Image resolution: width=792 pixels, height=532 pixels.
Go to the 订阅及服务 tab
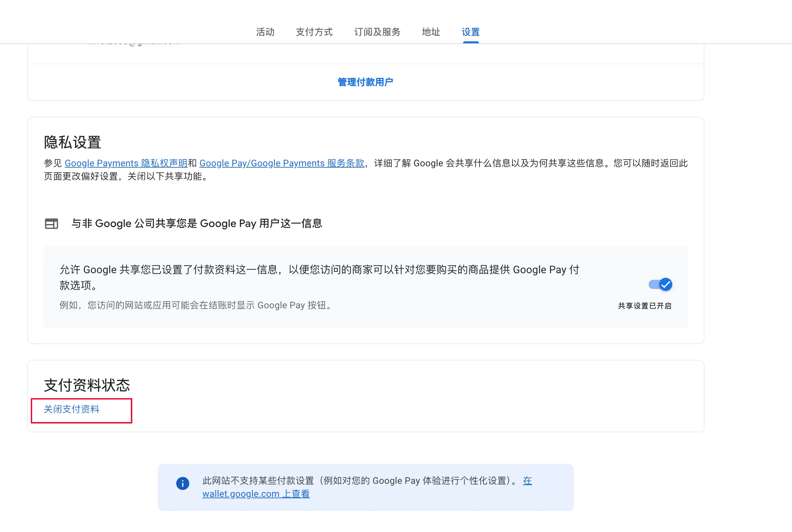pos(377,32)
